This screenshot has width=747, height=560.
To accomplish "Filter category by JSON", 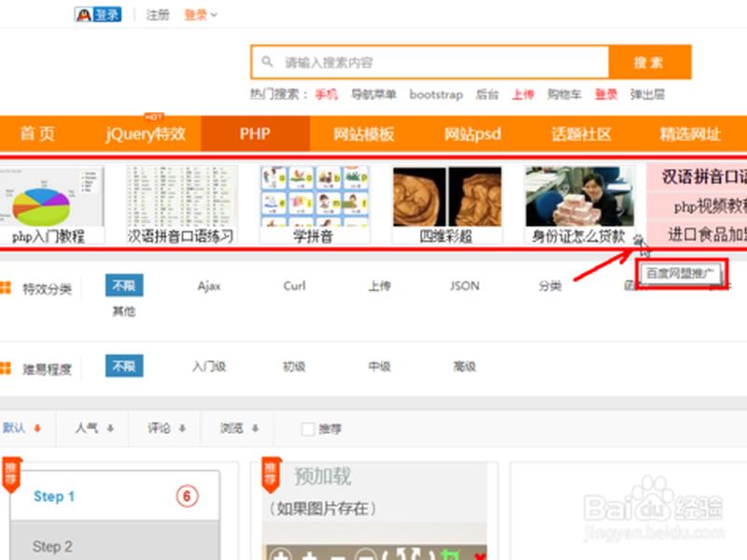I will [464, 286].
